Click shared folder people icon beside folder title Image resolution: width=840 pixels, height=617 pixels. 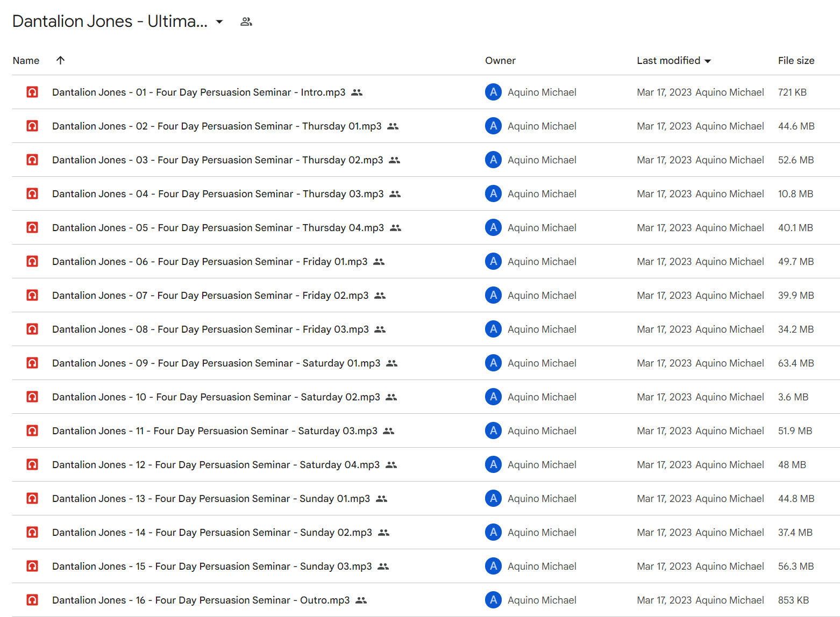coord(246,21)
